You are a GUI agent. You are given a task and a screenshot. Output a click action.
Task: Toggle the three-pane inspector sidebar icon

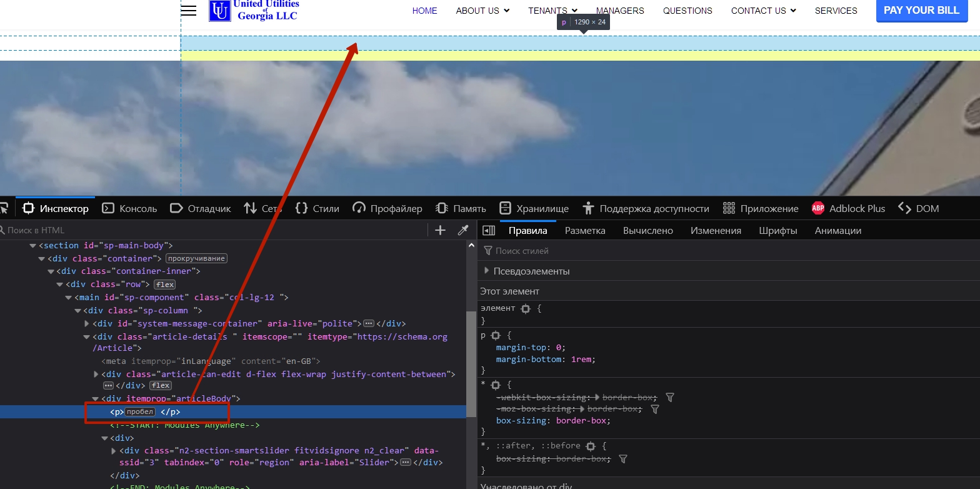click(x=489, y=230)
